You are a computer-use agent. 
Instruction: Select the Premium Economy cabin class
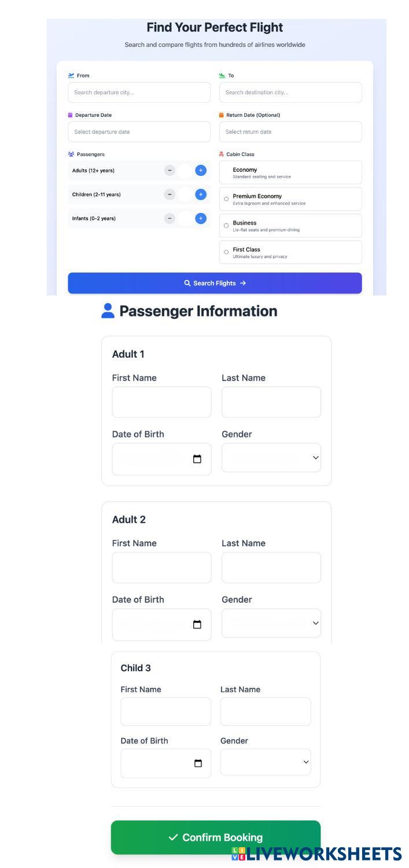[x=226, y=199]
